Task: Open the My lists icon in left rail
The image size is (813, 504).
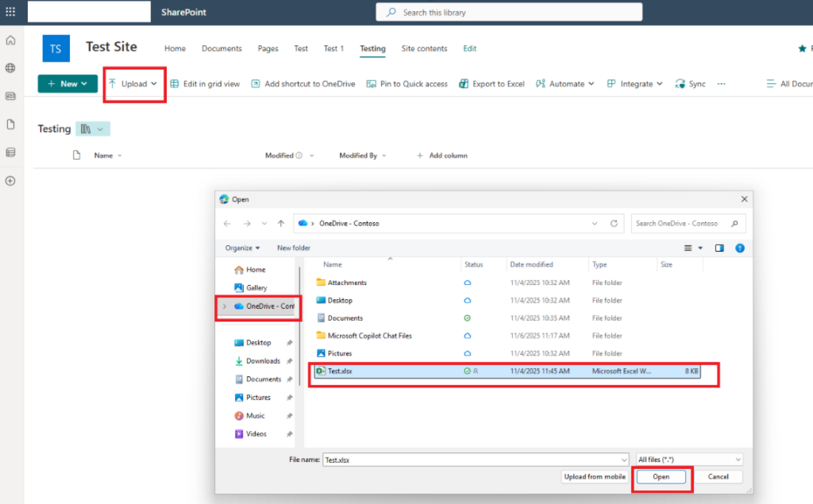Action: point(10,152)
